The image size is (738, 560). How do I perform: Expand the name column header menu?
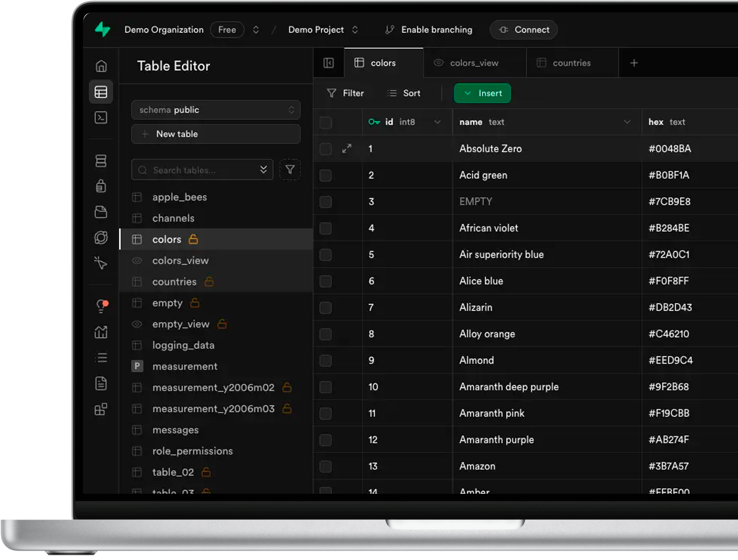pyautogui.click(x=627, y=122)
